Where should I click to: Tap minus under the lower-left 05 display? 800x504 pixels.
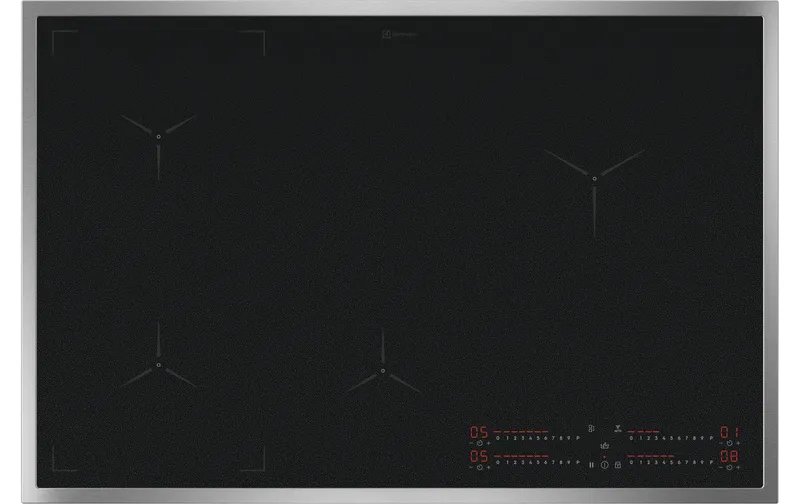(x=471, y=467)
